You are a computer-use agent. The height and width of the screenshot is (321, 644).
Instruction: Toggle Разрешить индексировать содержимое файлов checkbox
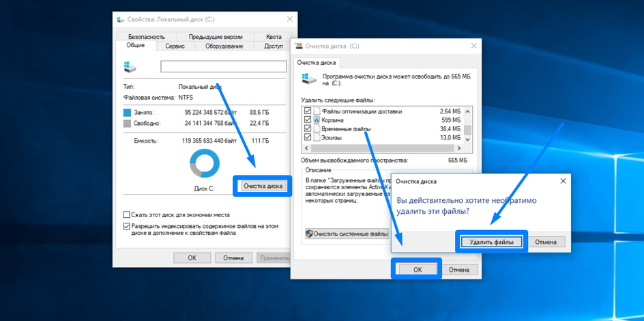click(x=127, y=225)
